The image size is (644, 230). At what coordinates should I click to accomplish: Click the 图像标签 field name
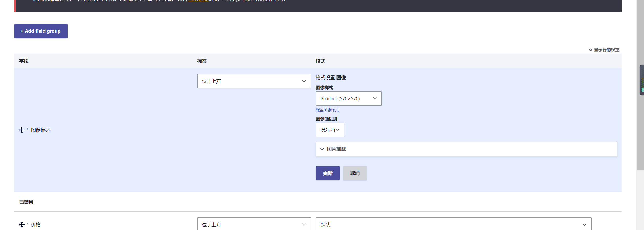click(x=41, y=130)
